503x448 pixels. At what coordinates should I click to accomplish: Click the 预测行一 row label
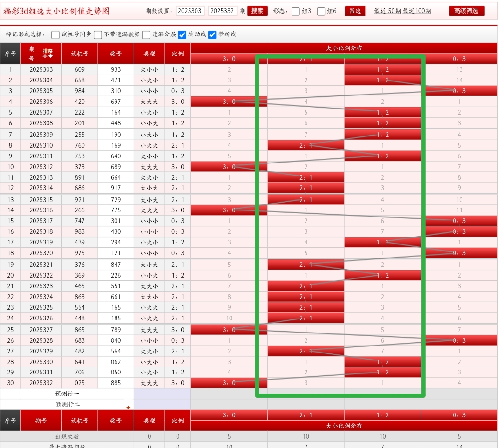(x=67, y=394)
